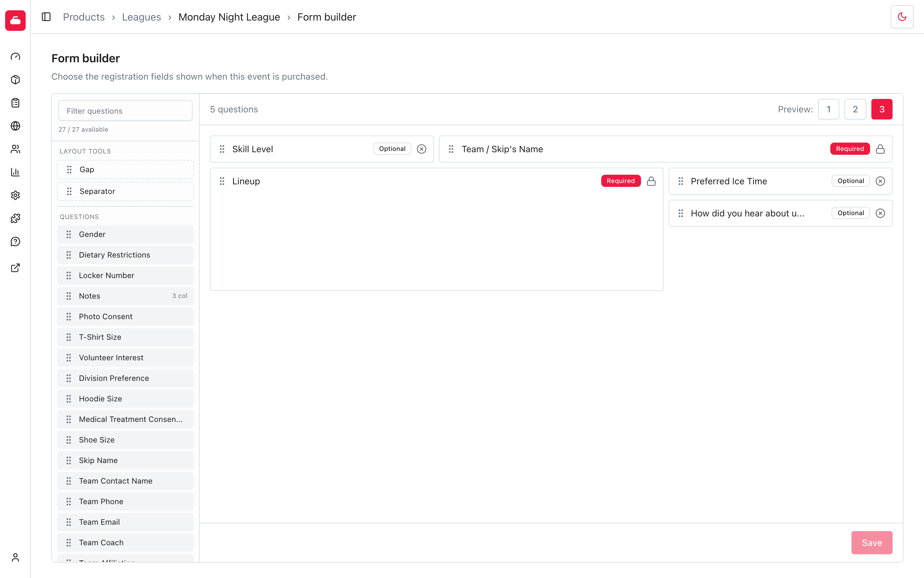
Task: Click the Gender question item
Action: [125, 234]
